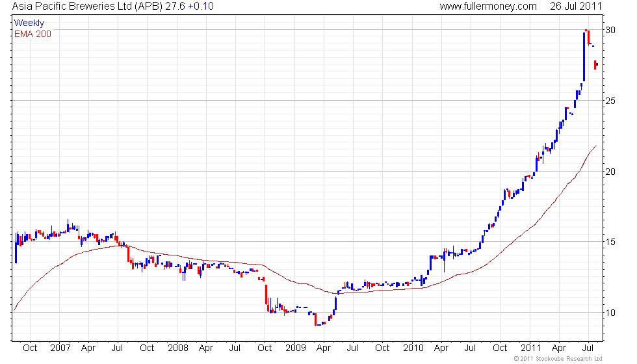The height and width of the screenshot is (364, 637).
Task: Click the 30 price axis label
Action: point(610,30)
